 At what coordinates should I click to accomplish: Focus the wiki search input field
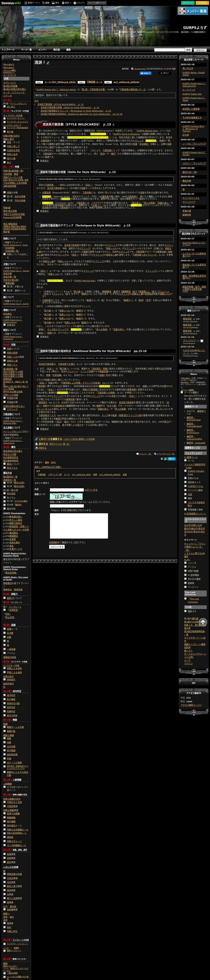click(169, 50)
